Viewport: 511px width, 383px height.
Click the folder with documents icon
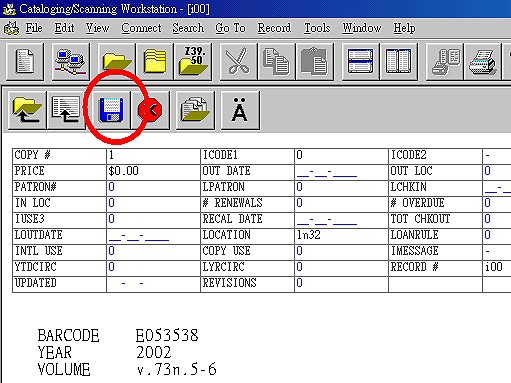click(195, 110)
